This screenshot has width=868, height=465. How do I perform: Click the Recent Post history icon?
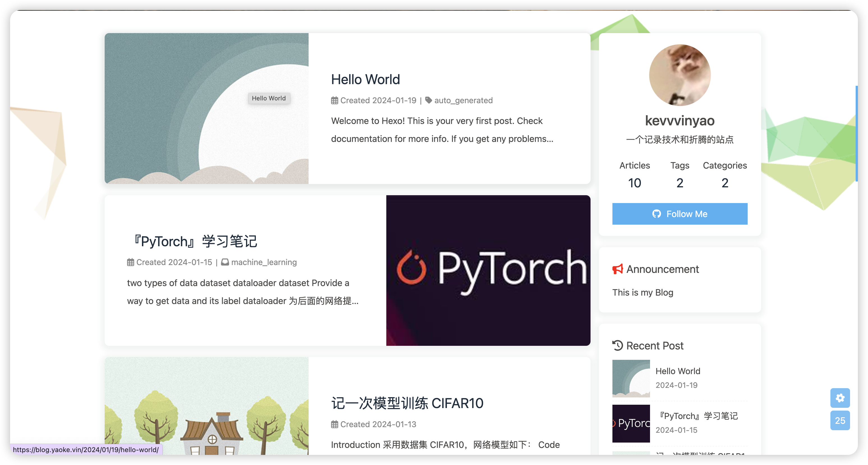point(618,346)
